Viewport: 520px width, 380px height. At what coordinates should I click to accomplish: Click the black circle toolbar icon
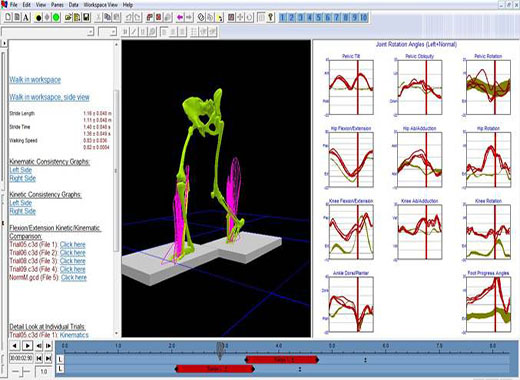38,17
